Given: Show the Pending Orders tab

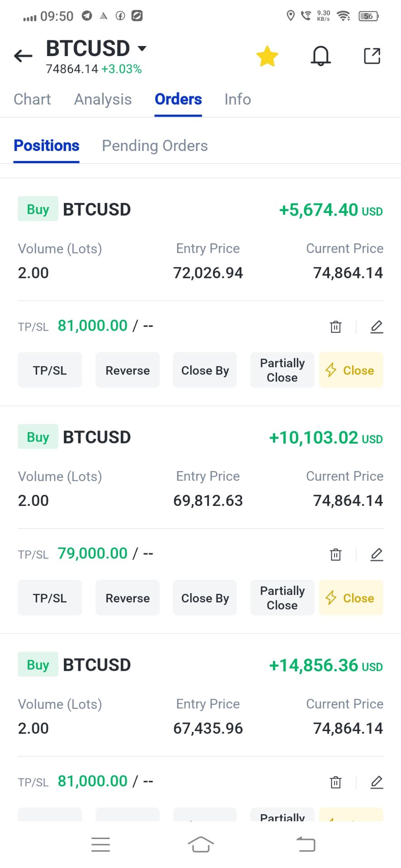Looking at the screenshot, I should coord(155,146).
